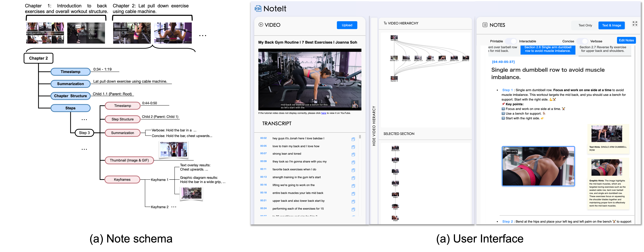644x252 pixels.
Task: Click the copy icon for transcript line 00:07
Action: tap(353, 155)
